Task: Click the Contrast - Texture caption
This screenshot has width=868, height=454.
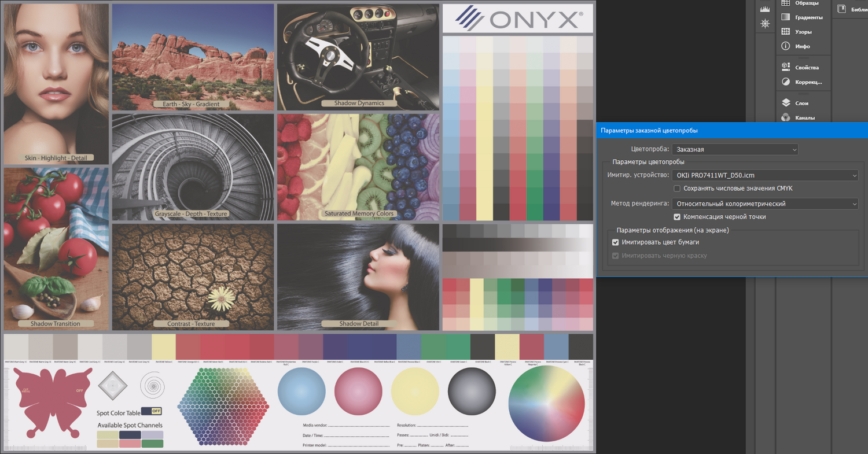Action: point(191,324)
